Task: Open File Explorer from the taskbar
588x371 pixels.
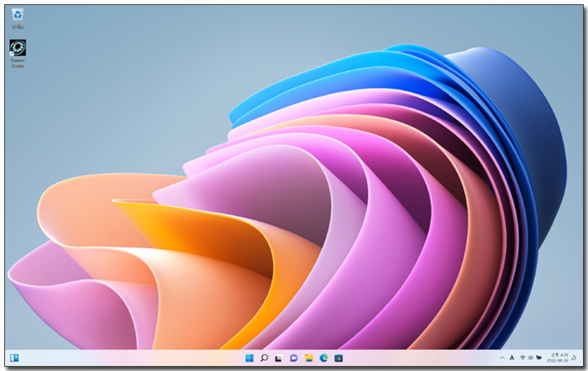Action: (308, 358)
